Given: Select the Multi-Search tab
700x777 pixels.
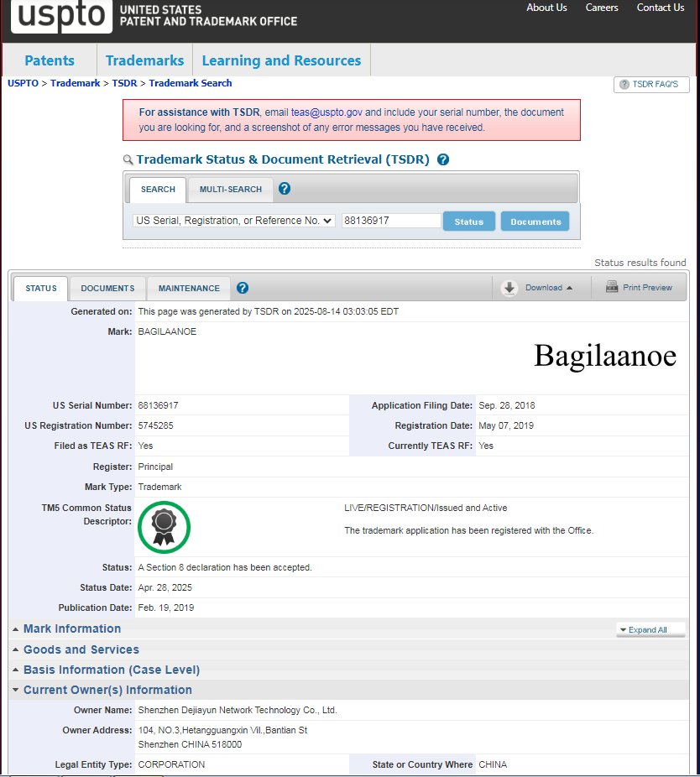Looking at the screenshot, I should 230,190.
